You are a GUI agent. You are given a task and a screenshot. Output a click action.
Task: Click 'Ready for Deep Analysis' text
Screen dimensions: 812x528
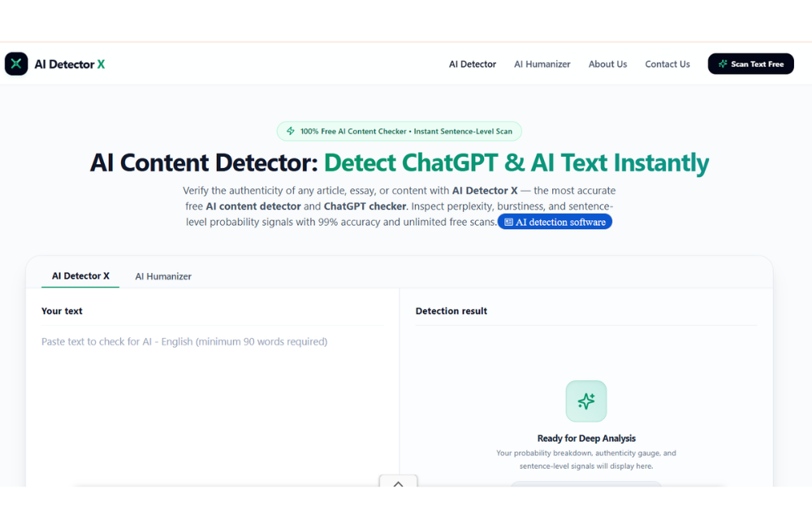[586, 439]
